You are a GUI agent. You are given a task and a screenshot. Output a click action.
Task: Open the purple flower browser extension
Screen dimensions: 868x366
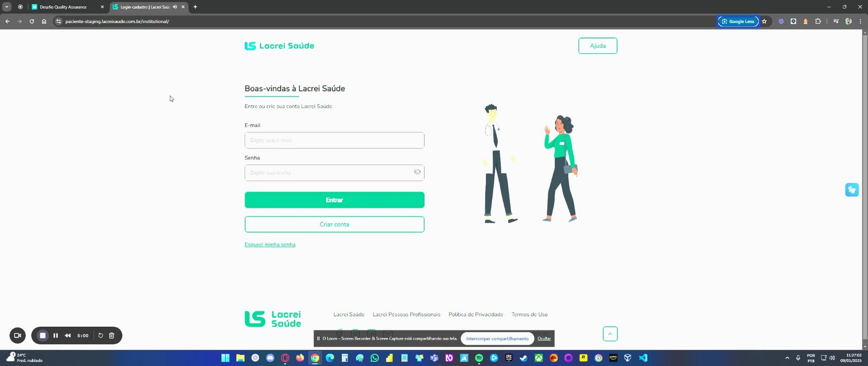[781, 21]
